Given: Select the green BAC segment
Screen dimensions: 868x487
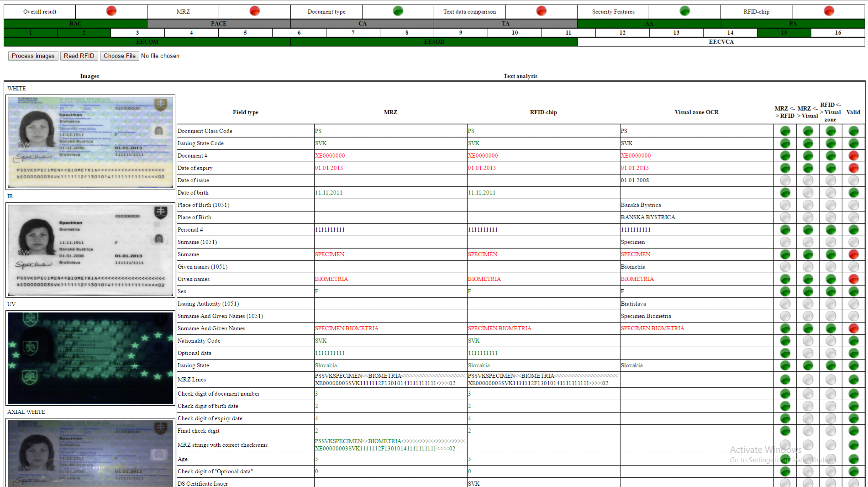Looking at the screenshot, I should 75,23.
